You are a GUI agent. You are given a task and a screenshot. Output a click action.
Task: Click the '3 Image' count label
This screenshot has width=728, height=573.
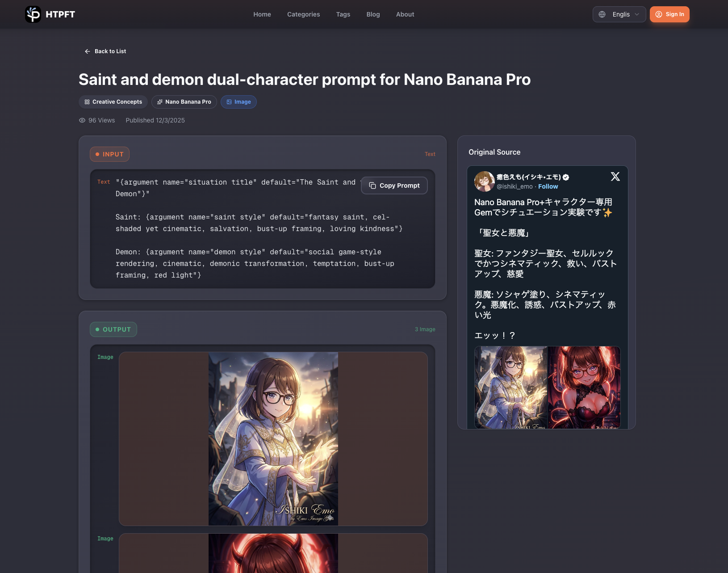tap(425, 329)
